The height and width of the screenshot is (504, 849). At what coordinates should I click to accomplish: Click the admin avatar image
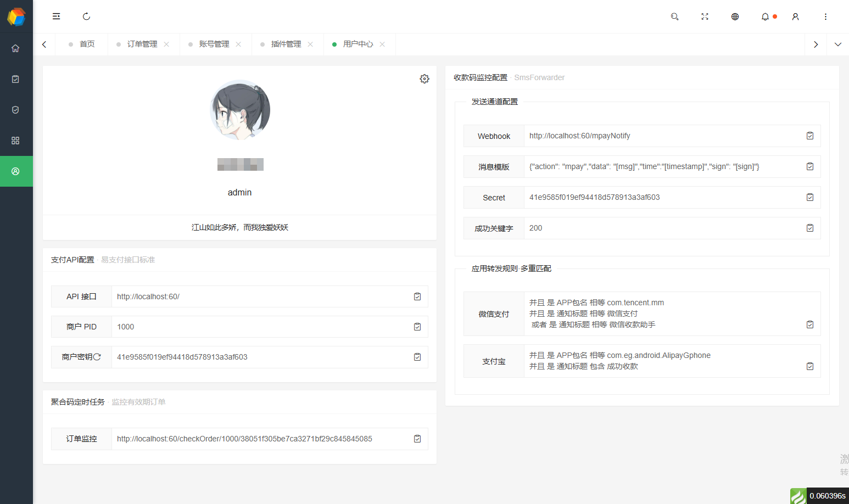click(x=240, y=110)
